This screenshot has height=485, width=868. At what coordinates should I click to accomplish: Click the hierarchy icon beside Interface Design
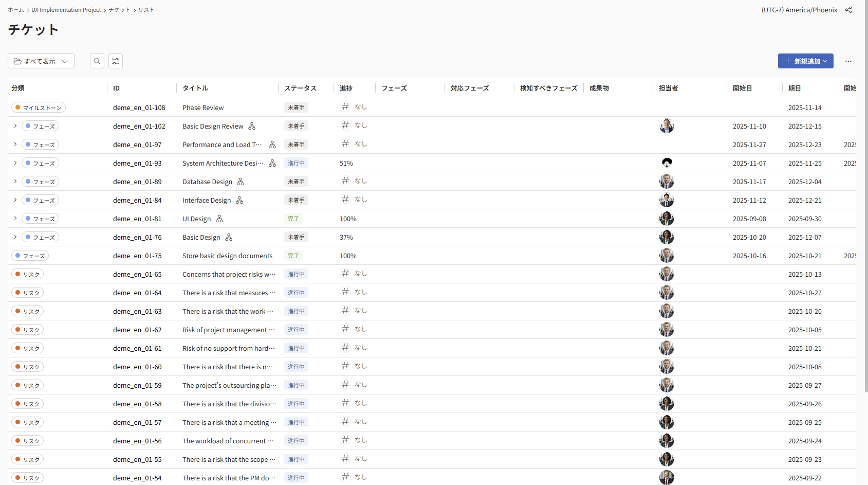tap(239, 200)
